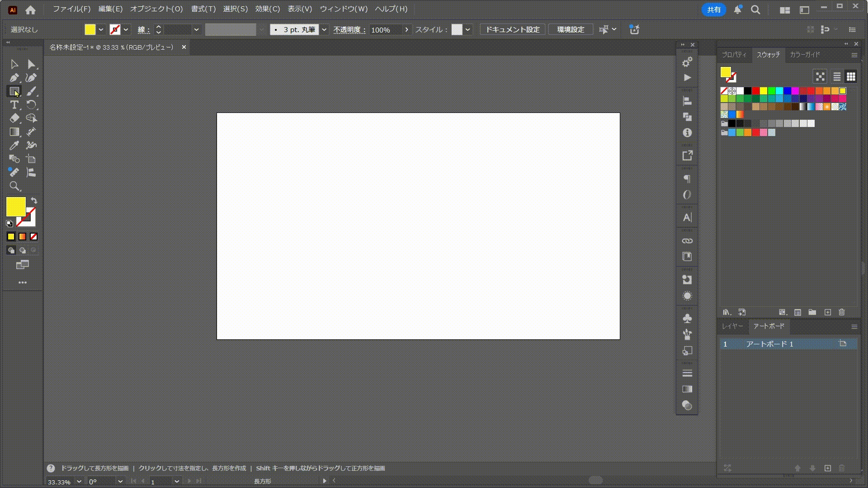Pick the black swatch in Swatches panel
The image size is (868, 488).
point(748,91)
